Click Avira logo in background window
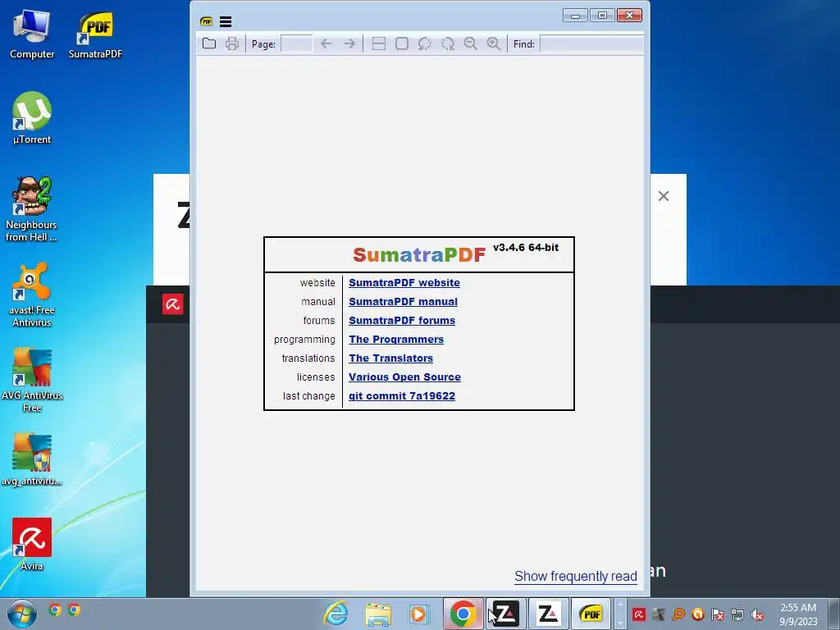Screen dimensions: 840x630 pyautogui.click(x=172, y=304)
